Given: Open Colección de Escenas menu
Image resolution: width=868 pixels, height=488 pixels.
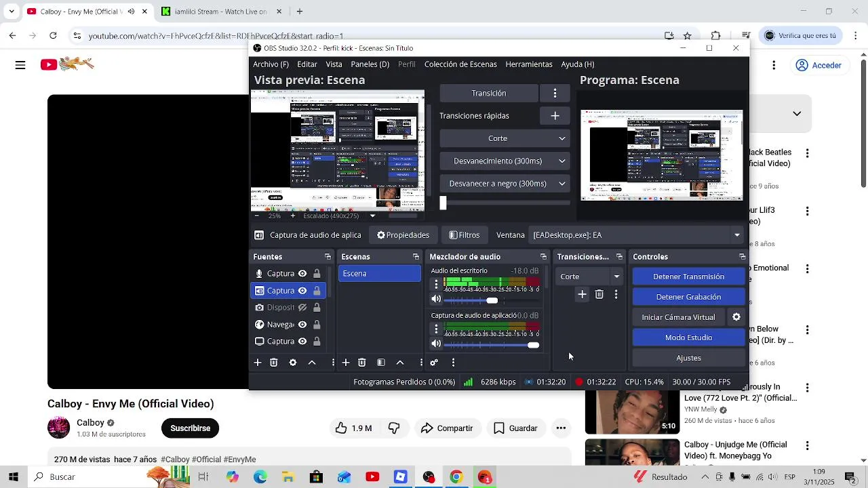Looking at the screenshot, I should tap(460, 64).
